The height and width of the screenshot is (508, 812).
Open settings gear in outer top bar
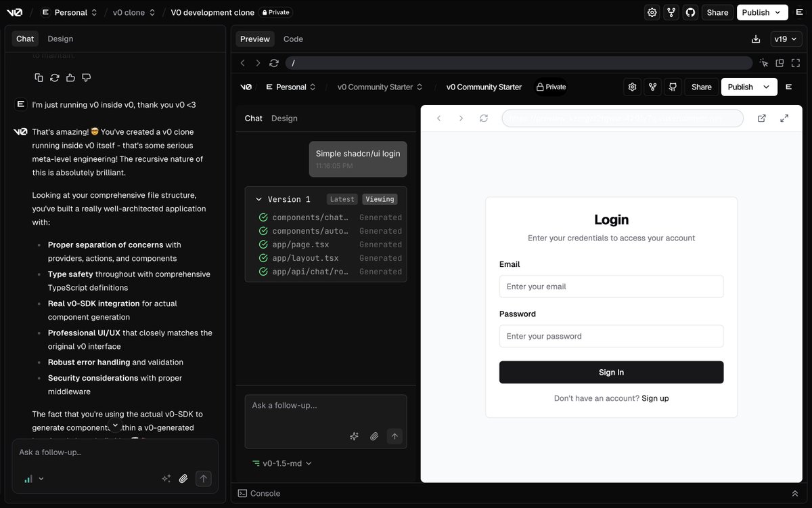[652, 12]
